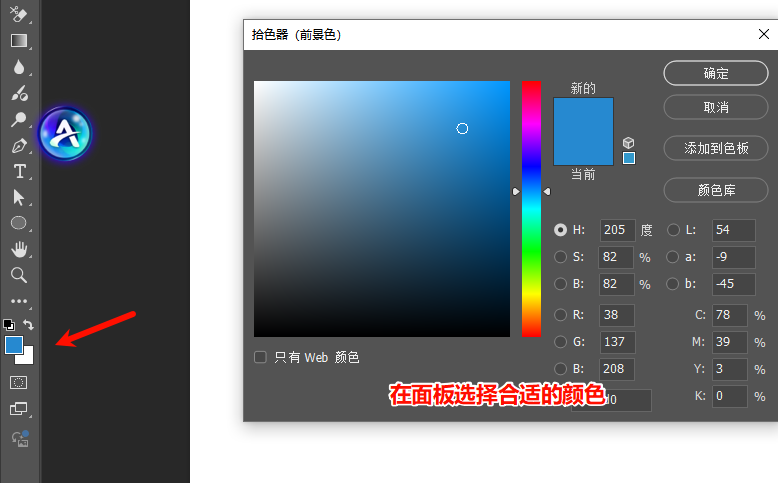Swap foreground and background colors

click(28, 325)
